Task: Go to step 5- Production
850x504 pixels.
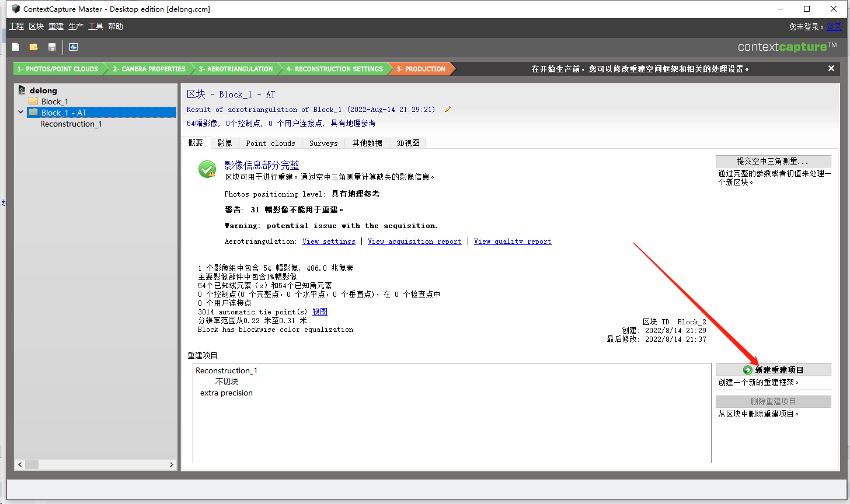Action: pos(421,69)
